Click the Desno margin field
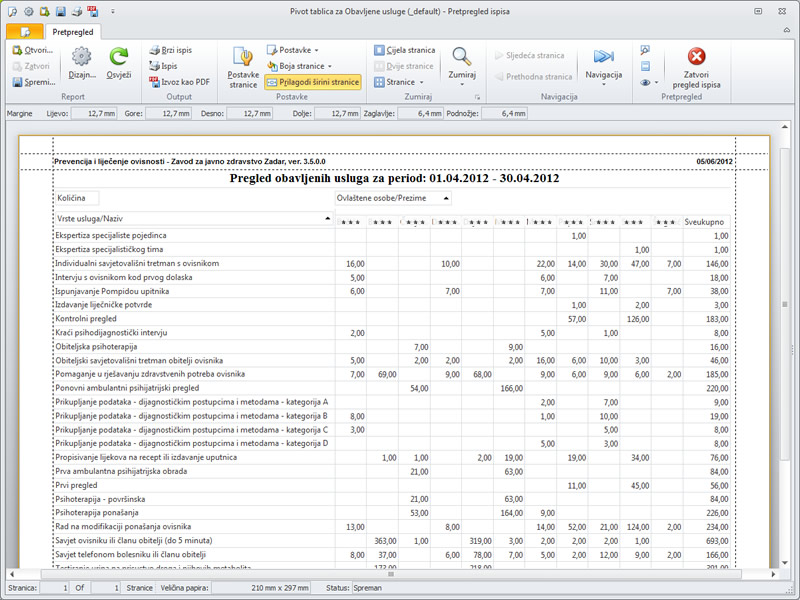800x600 pixels. [249, 113]
